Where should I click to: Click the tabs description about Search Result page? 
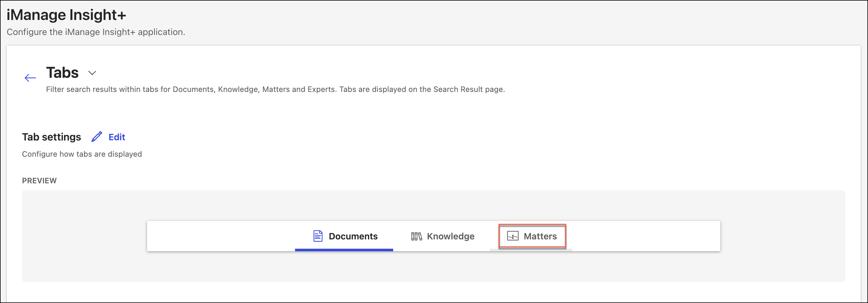coord(275,90)
